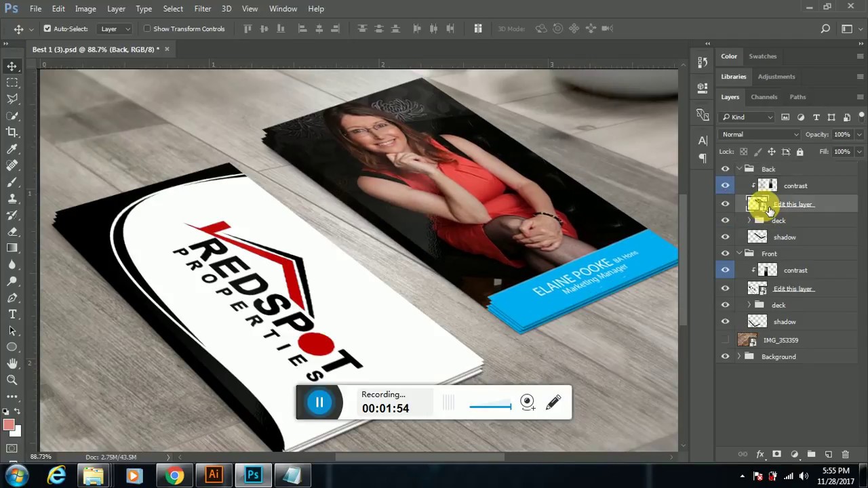Viewport: 868px width, 488px height.
Task: Open the History panel icon
Action: (703, 62)
